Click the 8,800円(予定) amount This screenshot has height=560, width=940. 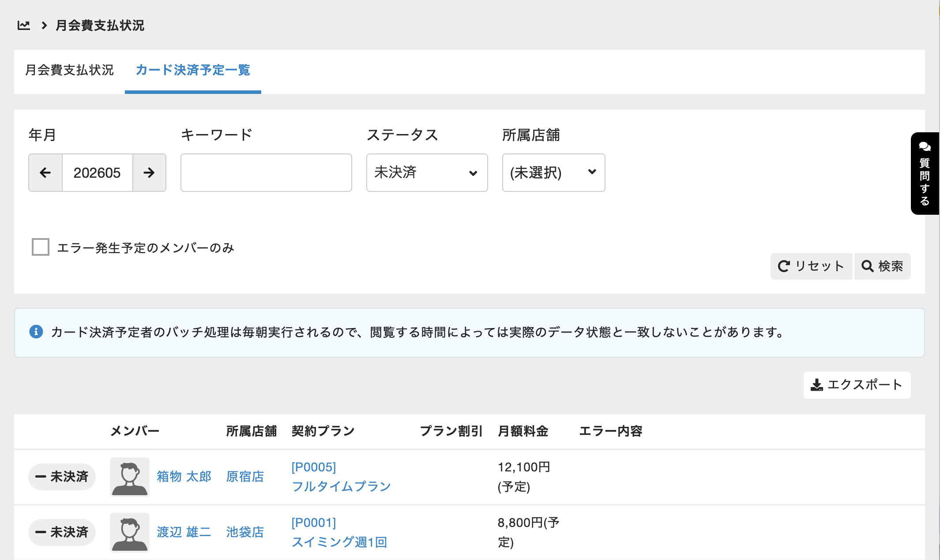tap(529, 532)
